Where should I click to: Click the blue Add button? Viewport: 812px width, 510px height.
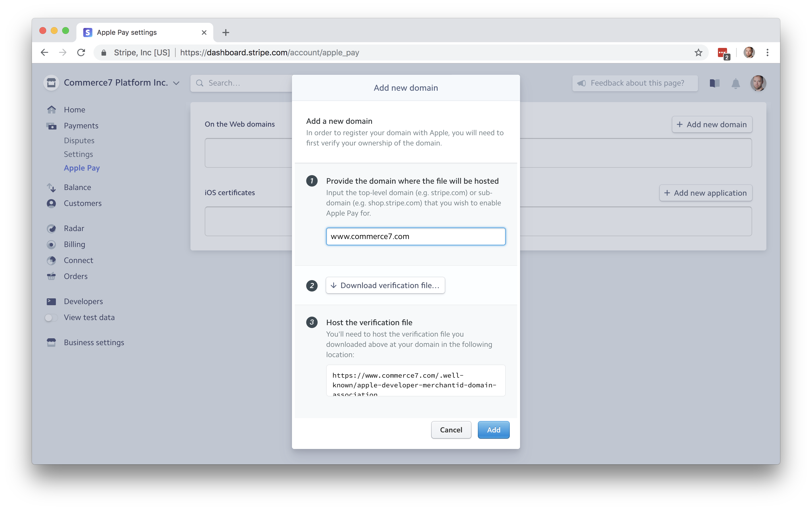(493, 430)
